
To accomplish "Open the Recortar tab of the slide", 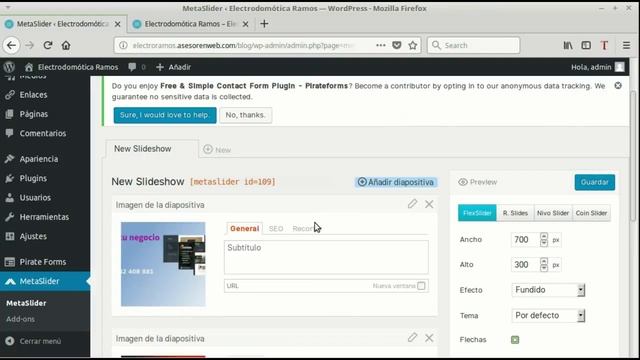I will click(303, 229).
